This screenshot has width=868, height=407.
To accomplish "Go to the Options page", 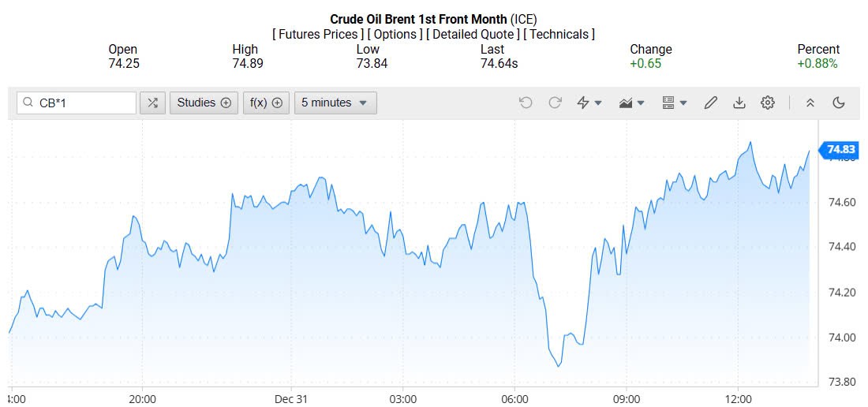I will (x=395, y=34).
